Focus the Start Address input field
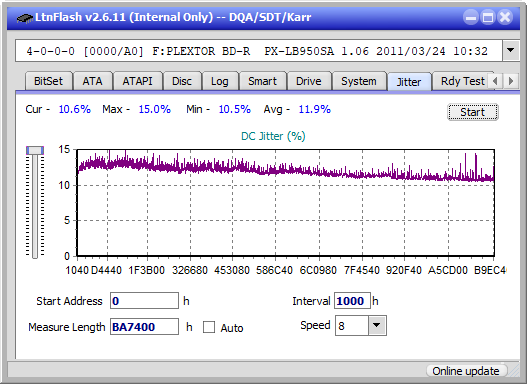527x384 pixels. click(144, 301)
